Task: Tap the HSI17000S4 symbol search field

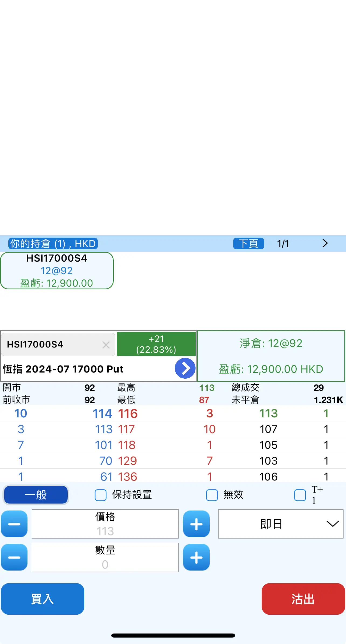Action: coord(58,344)
